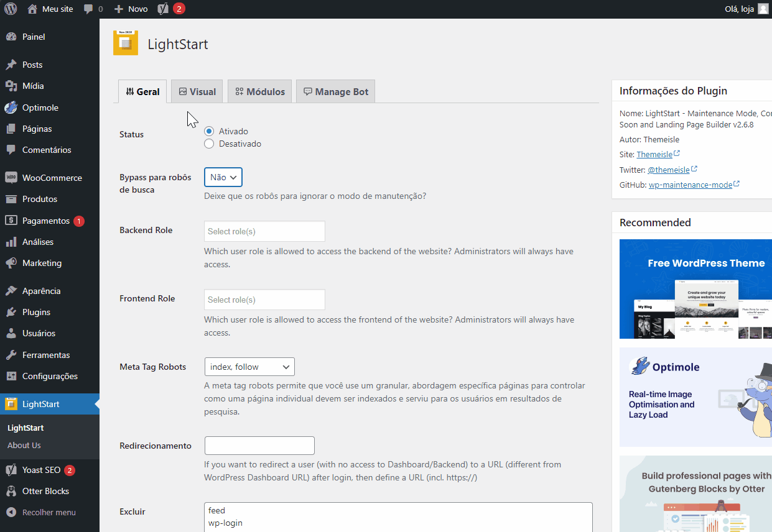The width and height of the screenshot is (772, 532).
Task: Open the Optimole image optimisation banner
Action: 695,397
